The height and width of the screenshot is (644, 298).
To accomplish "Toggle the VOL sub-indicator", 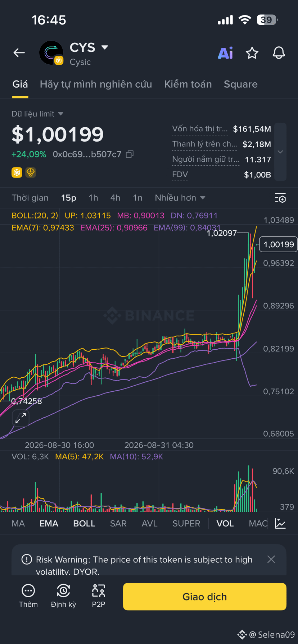I will [225, 524].
